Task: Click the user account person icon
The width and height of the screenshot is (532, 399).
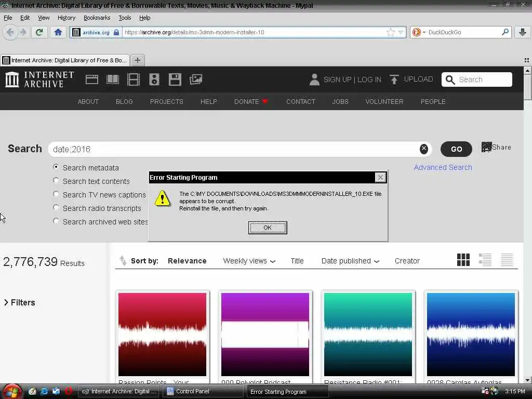Action: (314, 79)
